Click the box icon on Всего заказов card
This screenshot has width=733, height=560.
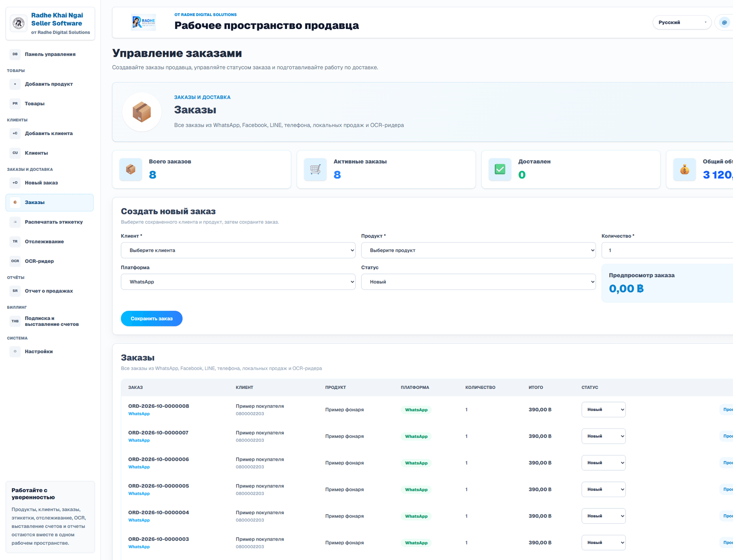[x=131, y=169]
